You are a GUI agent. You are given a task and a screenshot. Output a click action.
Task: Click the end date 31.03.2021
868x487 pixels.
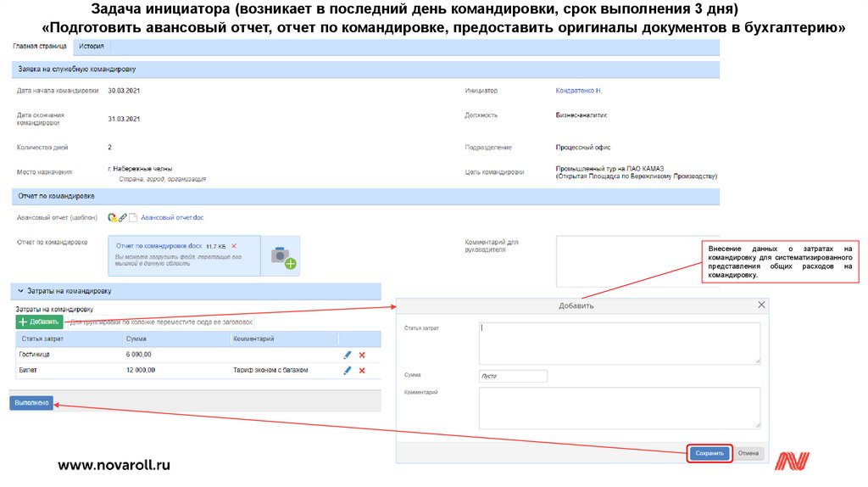click(x=124, y=119)
